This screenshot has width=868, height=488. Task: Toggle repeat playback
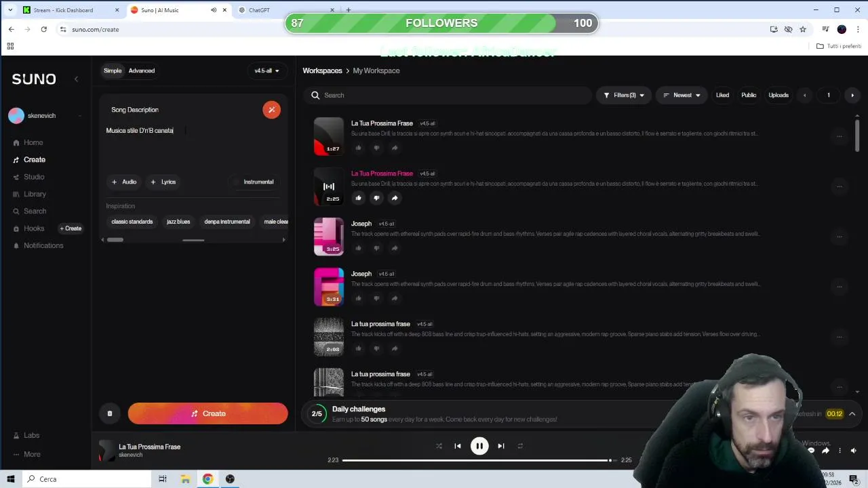[520, 446]
